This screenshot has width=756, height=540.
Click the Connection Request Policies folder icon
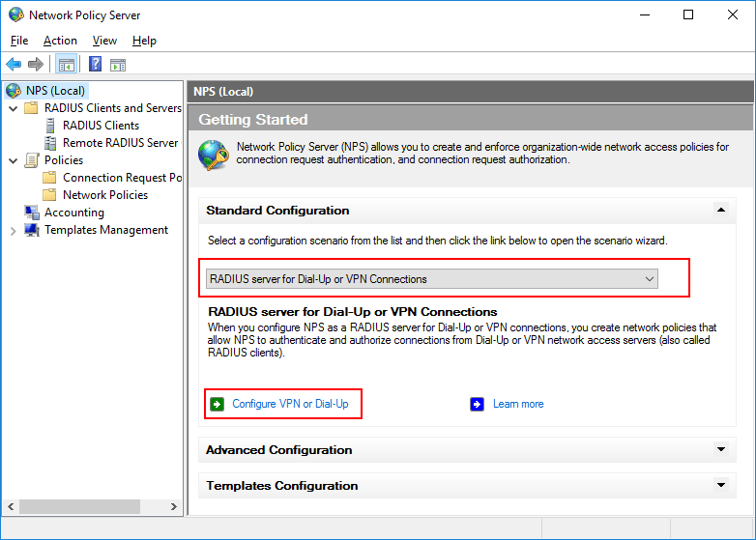(x=49, y=178)
